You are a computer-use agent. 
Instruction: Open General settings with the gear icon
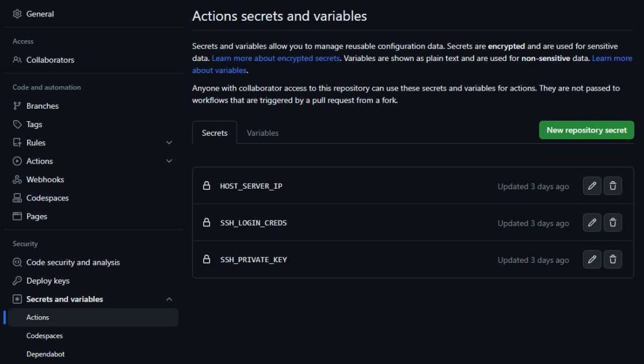coord(17,14)
